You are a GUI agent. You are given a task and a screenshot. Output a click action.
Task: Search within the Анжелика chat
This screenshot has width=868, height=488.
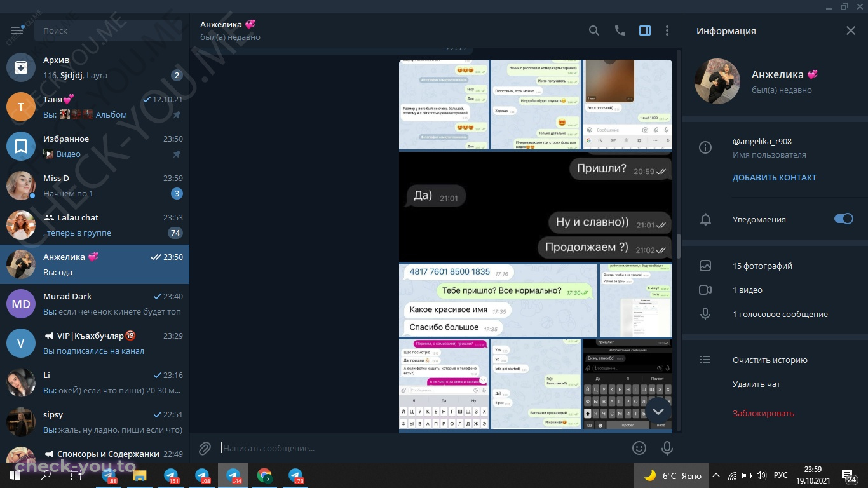click(593, 30)
